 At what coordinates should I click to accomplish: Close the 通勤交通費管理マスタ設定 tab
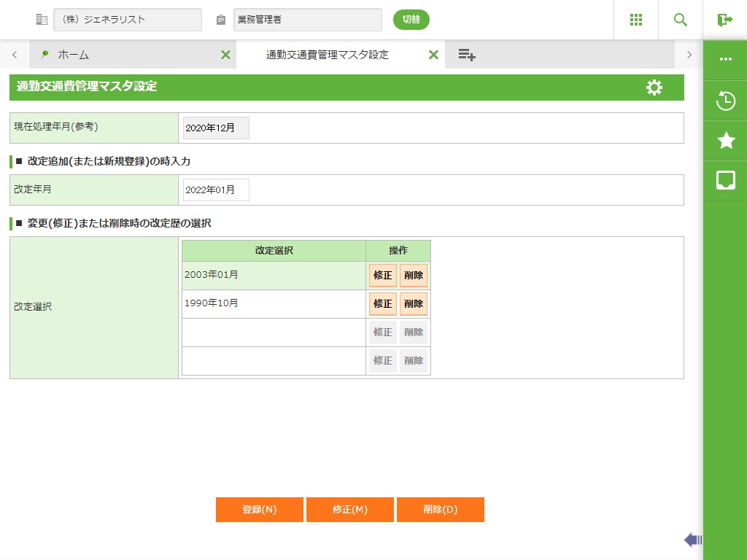(x=433, y=55)
